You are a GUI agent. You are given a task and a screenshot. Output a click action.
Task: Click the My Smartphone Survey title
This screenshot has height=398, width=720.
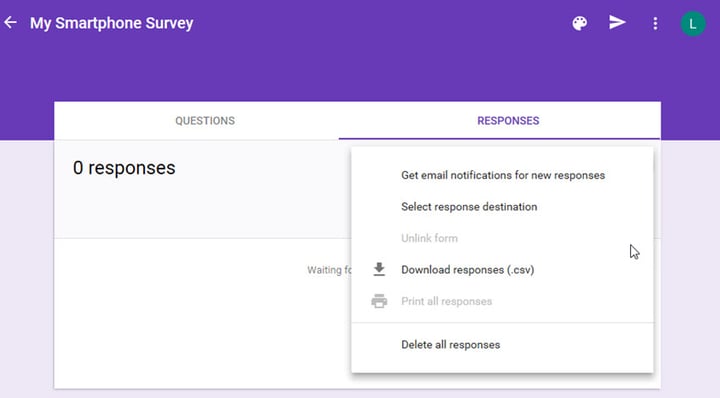[x=112, y=23]
